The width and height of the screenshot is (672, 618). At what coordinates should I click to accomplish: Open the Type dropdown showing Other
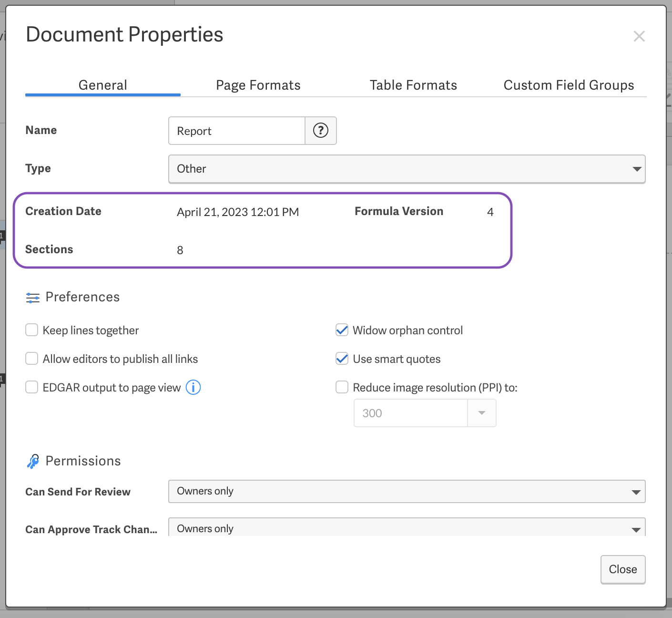click(407, 169)
